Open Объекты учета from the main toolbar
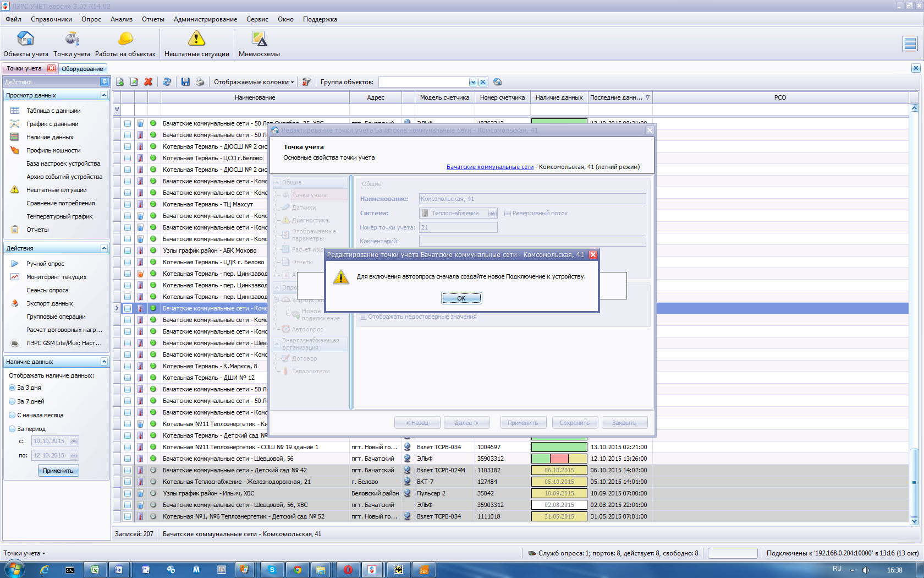The height and width of the screenshot is (578, 924). tap(25, 44)
